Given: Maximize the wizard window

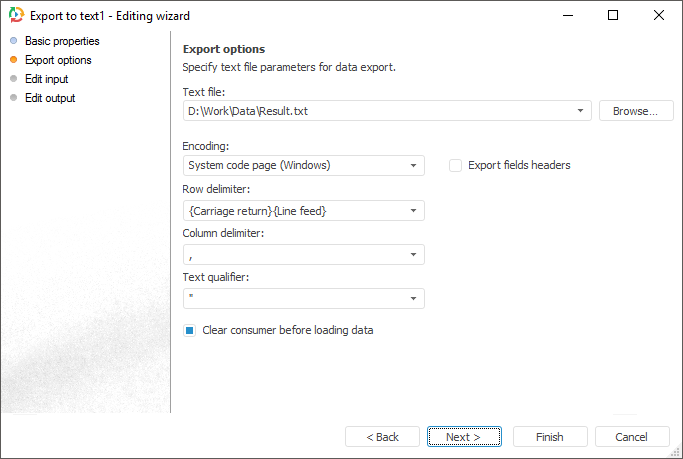Looking at the screenshot, I should (x=613, y=15).
